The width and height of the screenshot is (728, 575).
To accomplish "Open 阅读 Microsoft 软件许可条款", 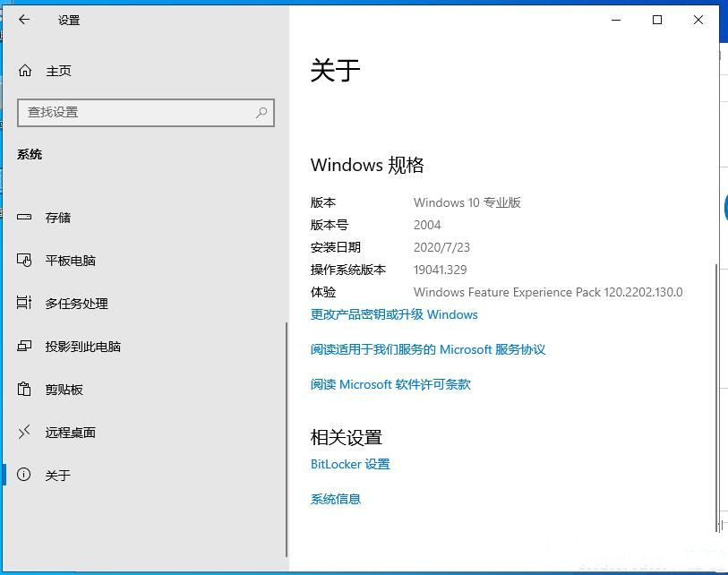I will 390,384.
